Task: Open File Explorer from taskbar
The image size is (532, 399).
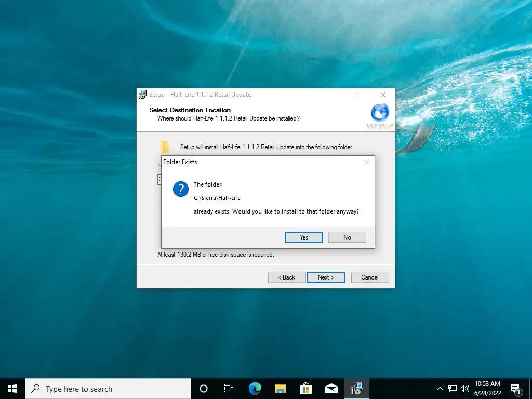Action: coord(280,389)
